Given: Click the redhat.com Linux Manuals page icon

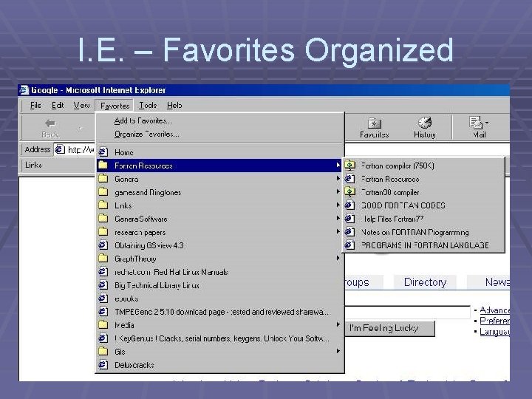Looking at the screenshot, I should point(103,271).
